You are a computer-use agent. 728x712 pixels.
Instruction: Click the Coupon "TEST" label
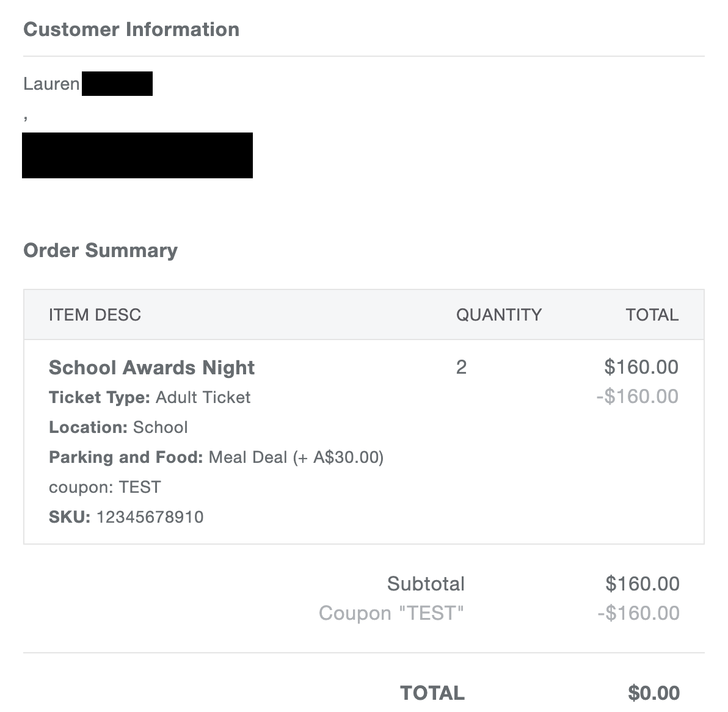click(x=391, y=613)
